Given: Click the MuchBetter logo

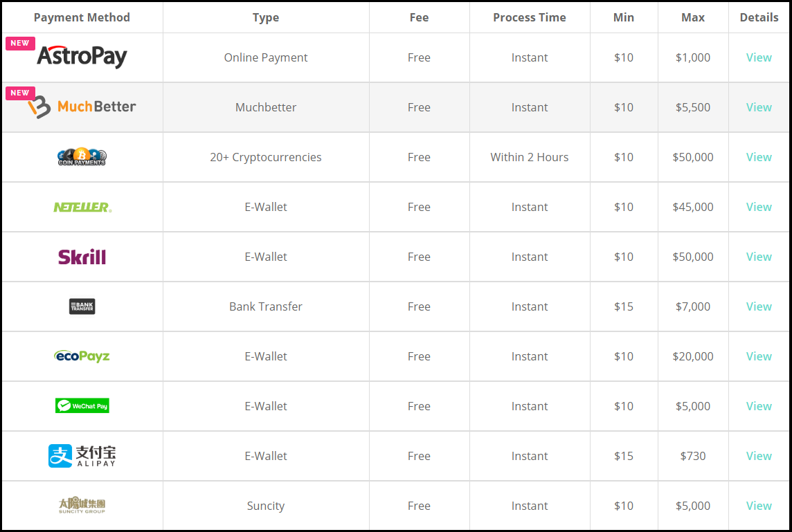Looking at the screenshot, I should (x=82, y=107).
